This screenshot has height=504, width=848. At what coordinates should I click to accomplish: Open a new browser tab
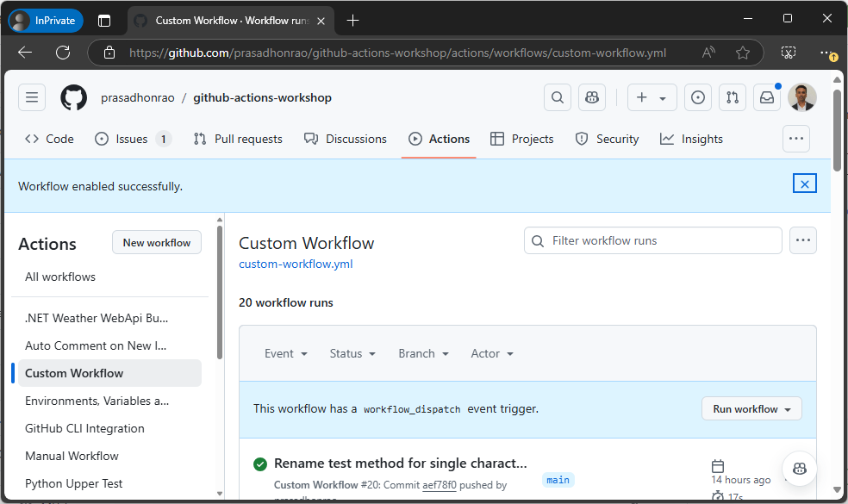click(352, 21)
